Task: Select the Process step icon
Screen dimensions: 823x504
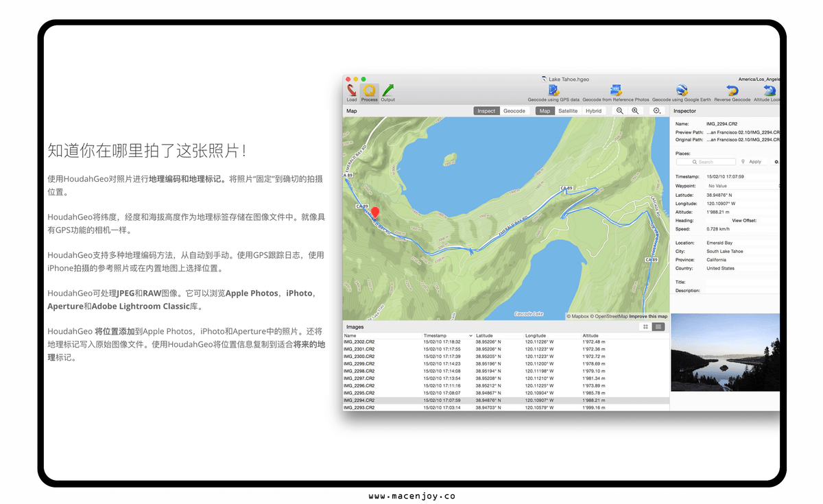Action: tap(369, 91)
